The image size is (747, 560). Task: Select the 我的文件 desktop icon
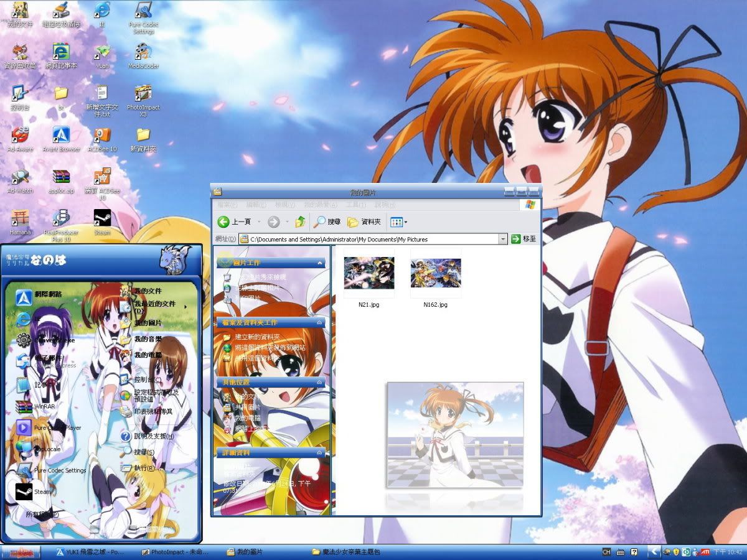click(19, 15)
